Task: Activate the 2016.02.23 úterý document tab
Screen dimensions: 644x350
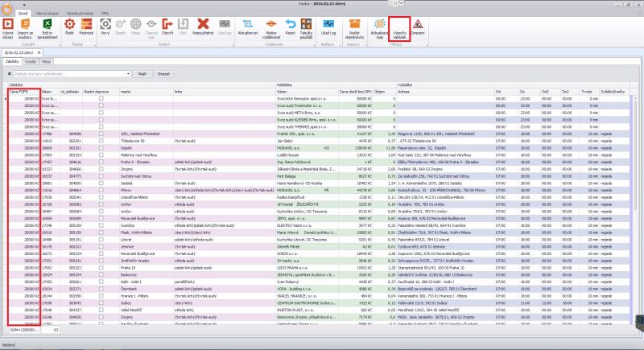Action: coord(19,52)
